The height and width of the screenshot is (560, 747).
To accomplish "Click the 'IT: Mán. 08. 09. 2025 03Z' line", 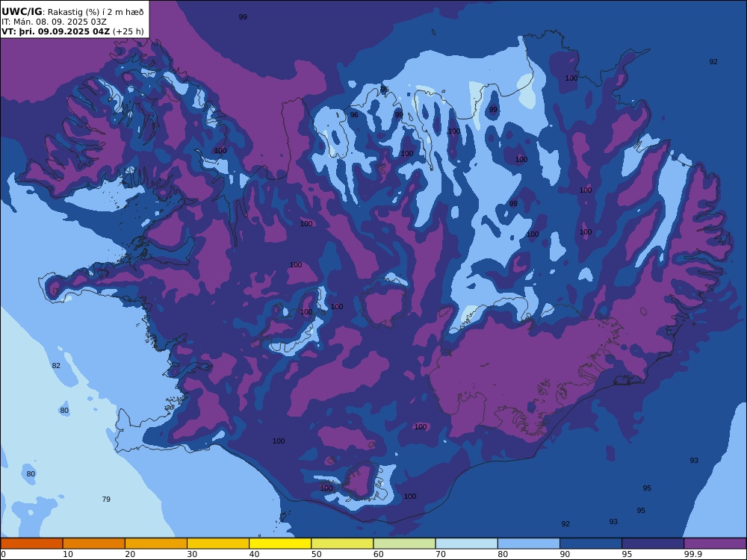I will point(54,22).
